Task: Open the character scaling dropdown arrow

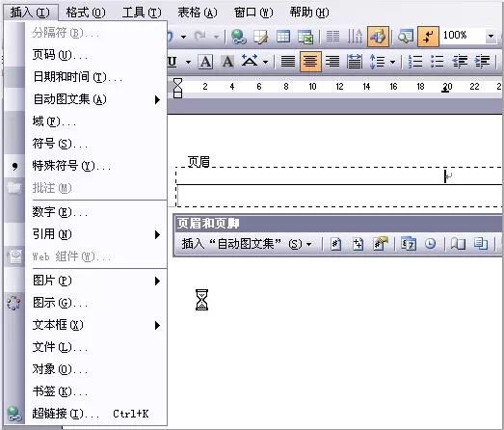Action: coord(266,62)
